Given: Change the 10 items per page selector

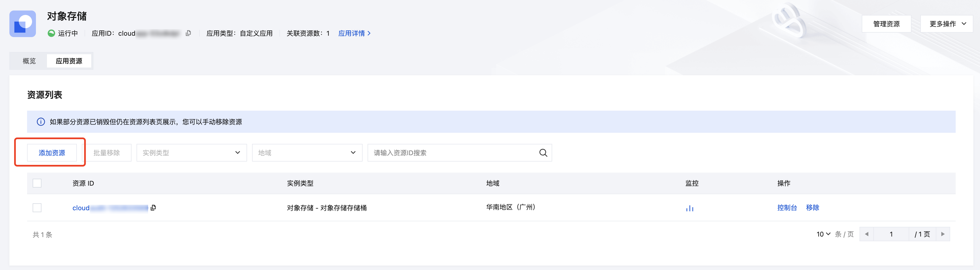Looking at the screenshot, I should pyautogui.click(x=823, y=234).
